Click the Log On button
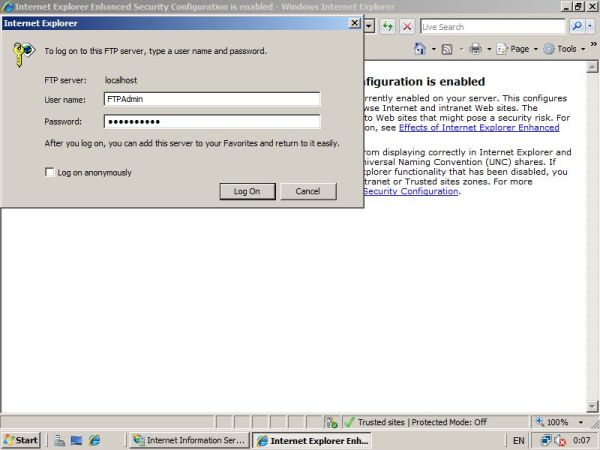 (x=248, y=191)
